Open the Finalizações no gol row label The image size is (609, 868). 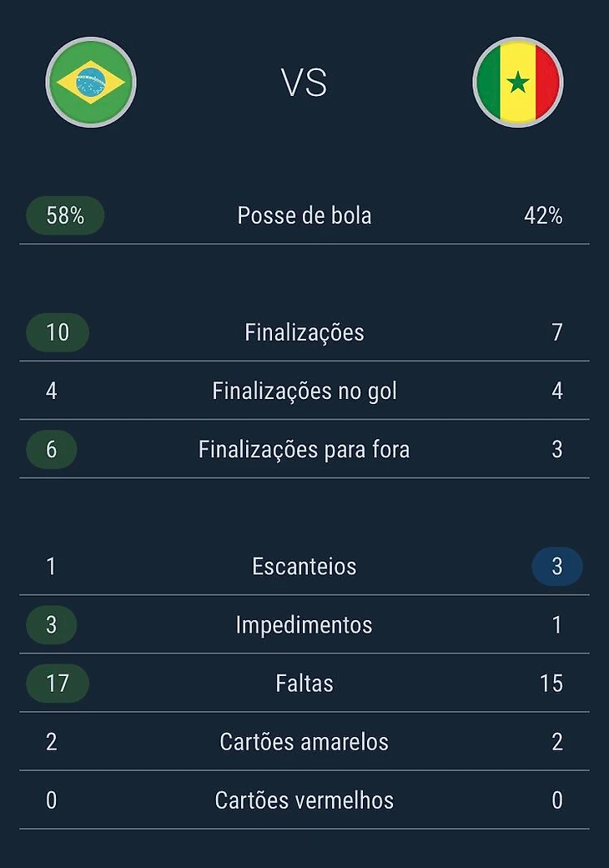304,391
